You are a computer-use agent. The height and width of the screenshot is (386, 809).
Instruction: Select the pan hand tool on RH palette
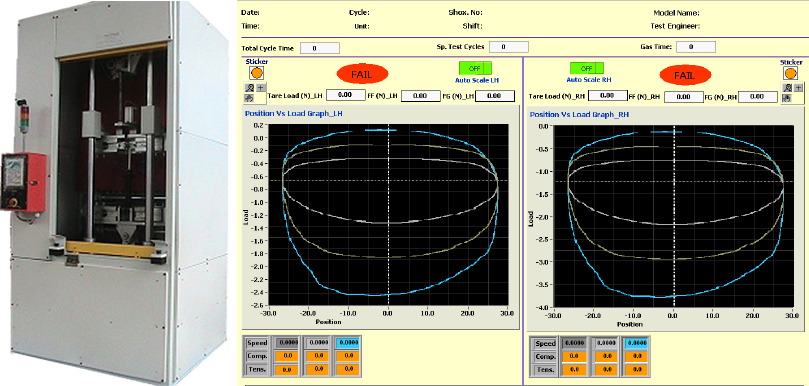click(787, 98)
